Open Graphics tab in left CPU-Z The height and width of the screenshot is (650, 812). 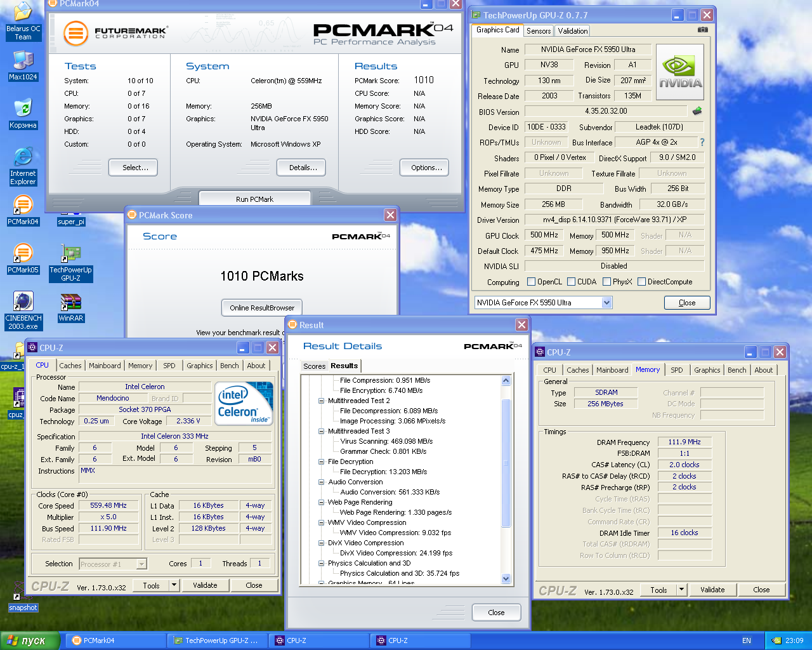(200, 366)
